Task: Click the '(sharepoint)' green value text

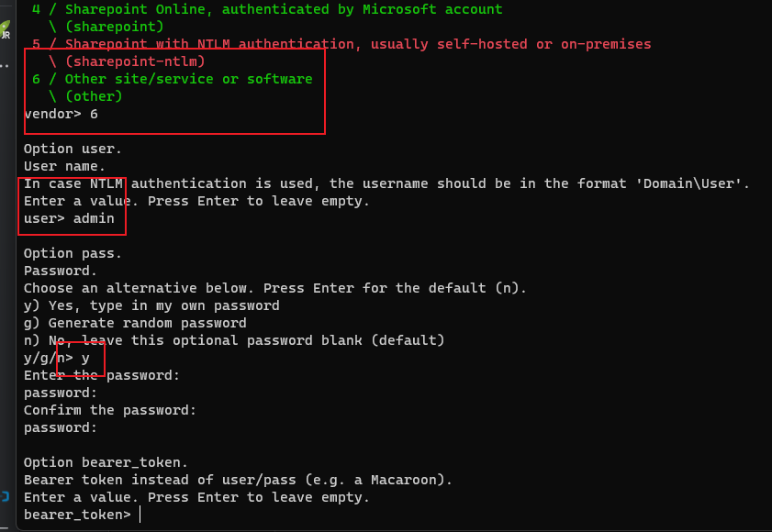Action: 114,27
